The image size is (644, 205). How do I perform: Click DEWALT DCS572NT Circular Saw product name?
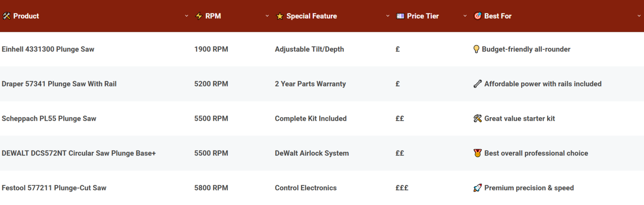(79, 153)
